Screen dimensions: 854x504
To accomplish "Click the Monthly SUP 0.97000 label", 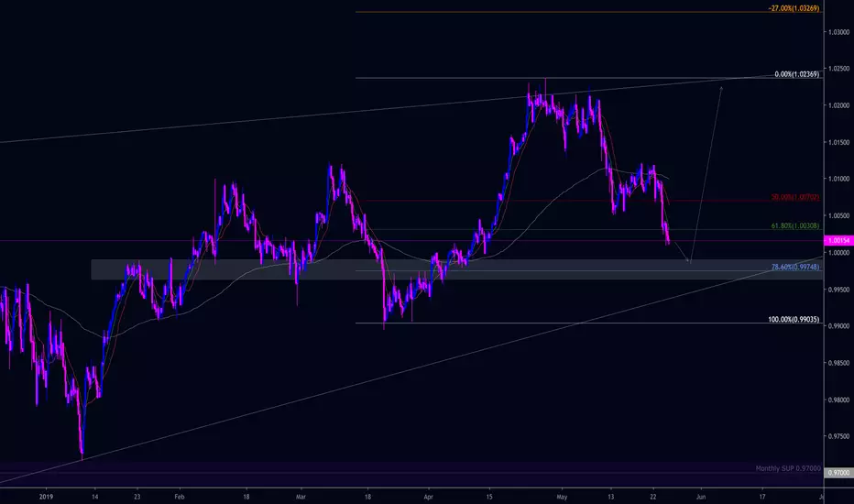I will [788, 468].
